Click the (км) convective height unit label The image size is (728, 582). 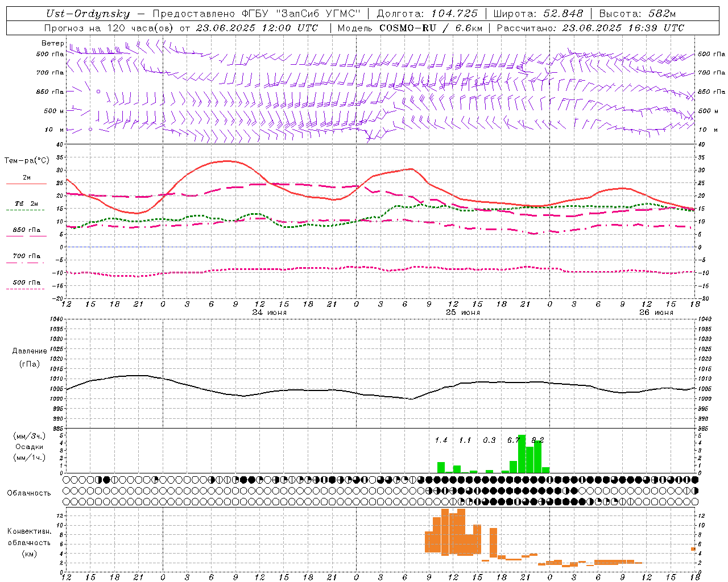point(30,553)
